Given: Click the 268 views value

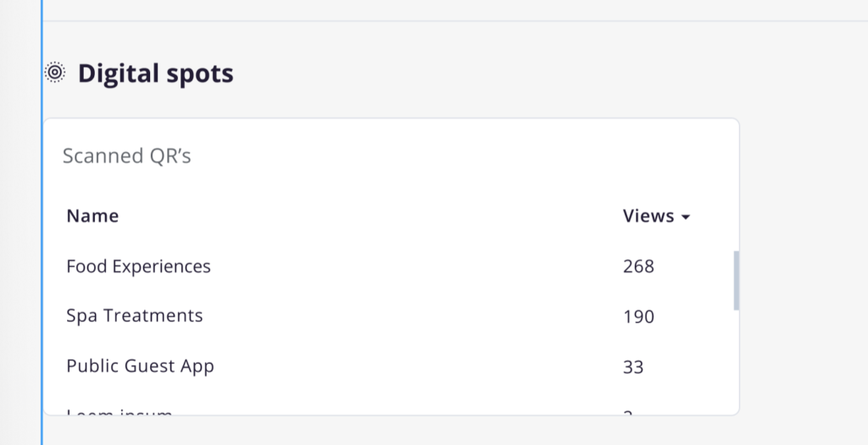Looking at the screenshot, I should pyautogui.click(x=638, y=266).
